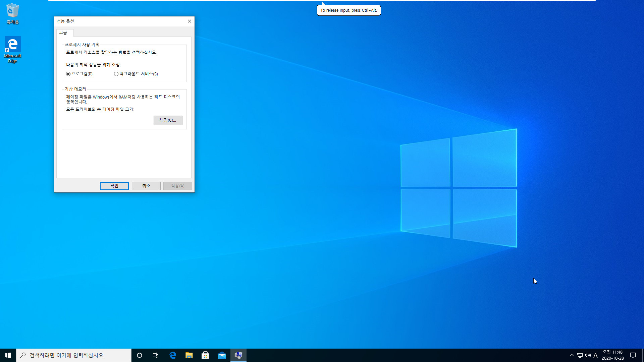644x362 pixels.
Task: Click 변경(C) button for virtual memory
Action: 167,120
